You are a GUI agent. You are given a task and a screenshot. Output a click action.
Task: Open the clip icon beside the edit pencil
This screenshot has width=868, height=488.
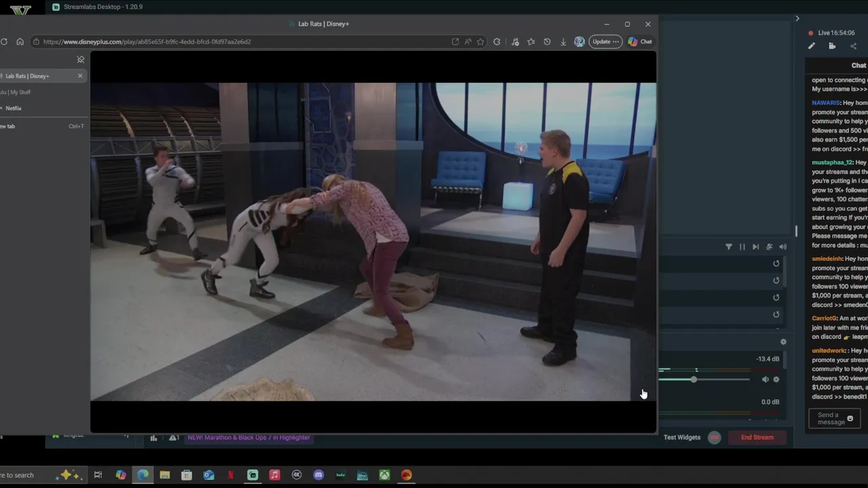coord(832,46)
